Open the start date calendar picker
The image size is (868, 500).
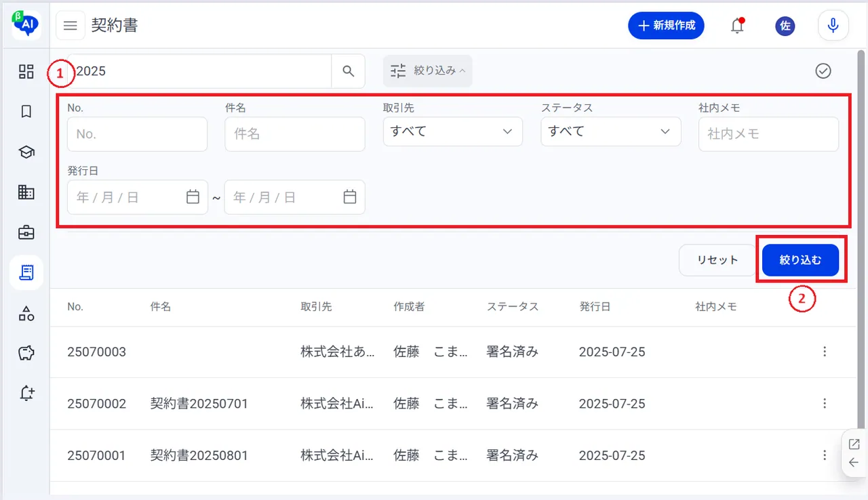pyautogui.click(x=193, y=197)
